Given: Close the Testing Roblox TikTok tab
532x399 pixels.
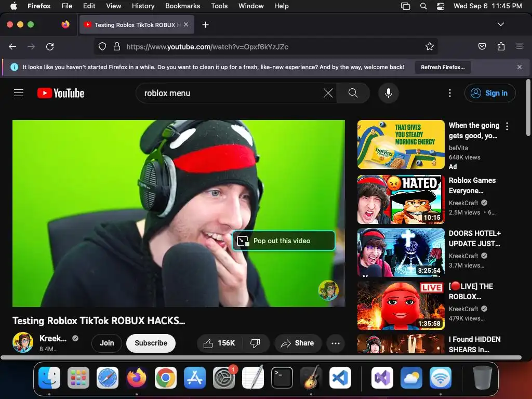Looking at the screenshot, I should (x=186, y=25).
